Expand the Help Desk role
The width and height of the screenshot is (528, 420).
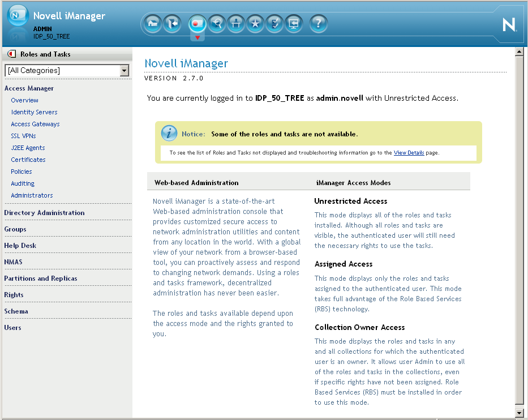pyautogui.click(x=20, y=246)
